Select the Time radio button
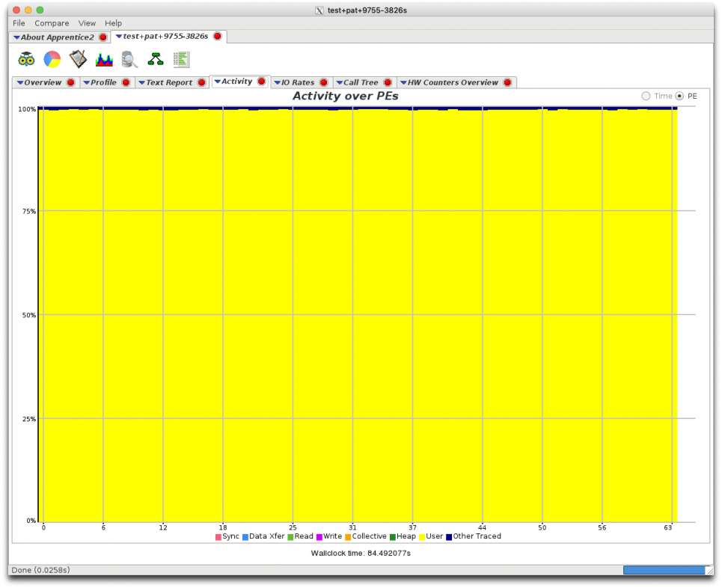Screen dimensions: 722x588 pyautogui.click(x=646, y=96)
